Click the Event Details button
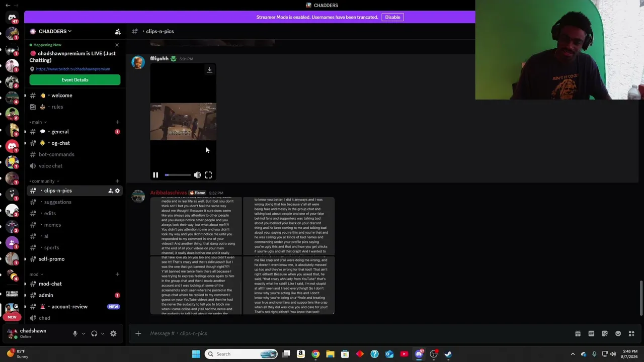The height and width of the screenshot is (362, 644). [x=75, y=80]
